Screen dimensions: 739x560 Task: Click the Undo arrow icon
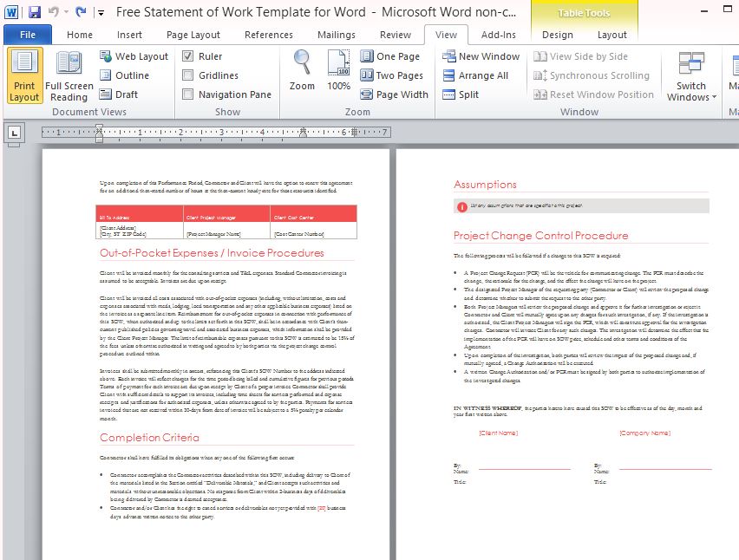54,13
